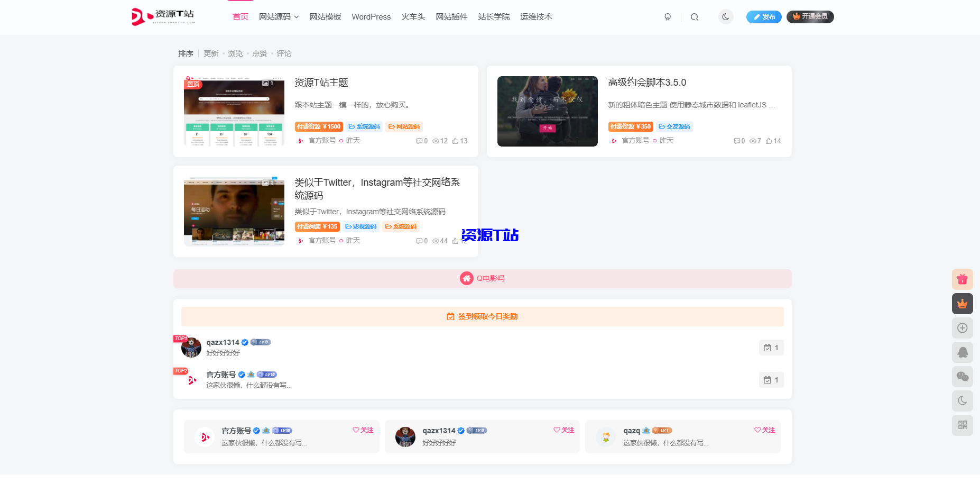Click the plus icon in the right sidebar
The image size is (980, 483).
pyautogui.click(x=963, y=328)
